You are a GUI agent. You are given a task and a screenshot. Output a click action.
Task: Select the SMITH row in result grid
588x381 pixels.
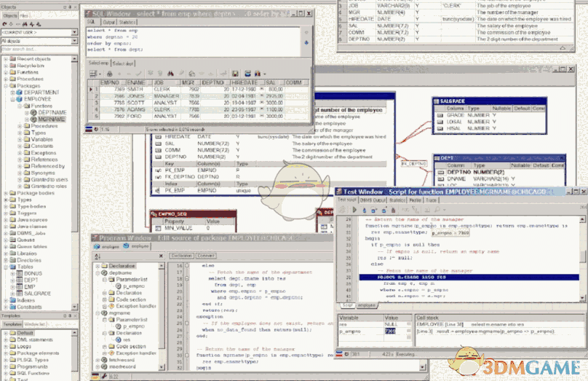199,90
